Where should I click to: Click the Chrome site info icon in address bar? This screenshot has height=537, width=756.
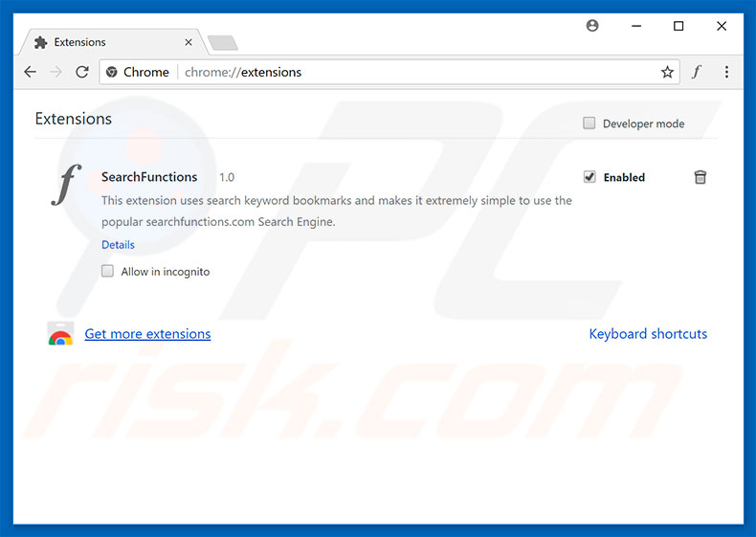[x=112, y=72]
